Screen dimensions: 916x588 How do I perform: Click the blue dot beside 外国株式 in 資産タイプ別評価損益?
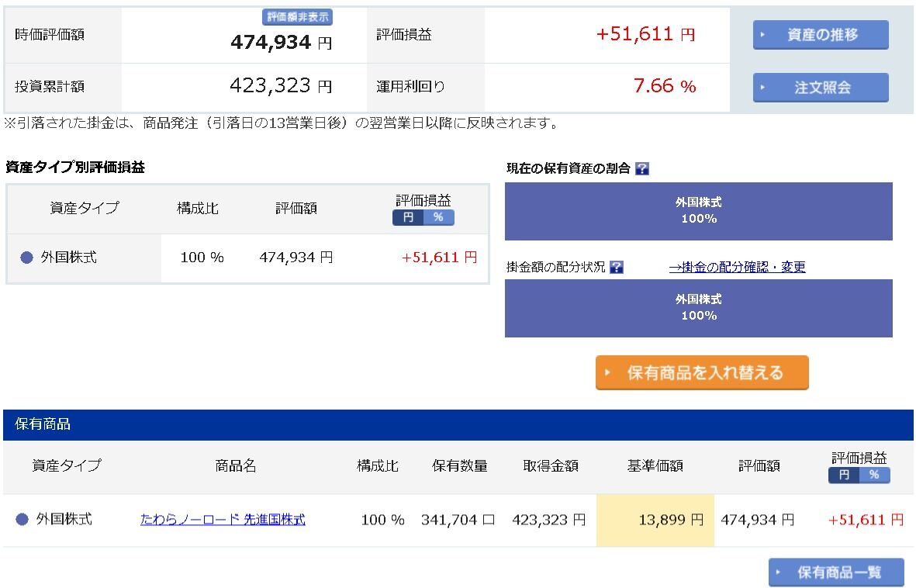coord(27,258)
